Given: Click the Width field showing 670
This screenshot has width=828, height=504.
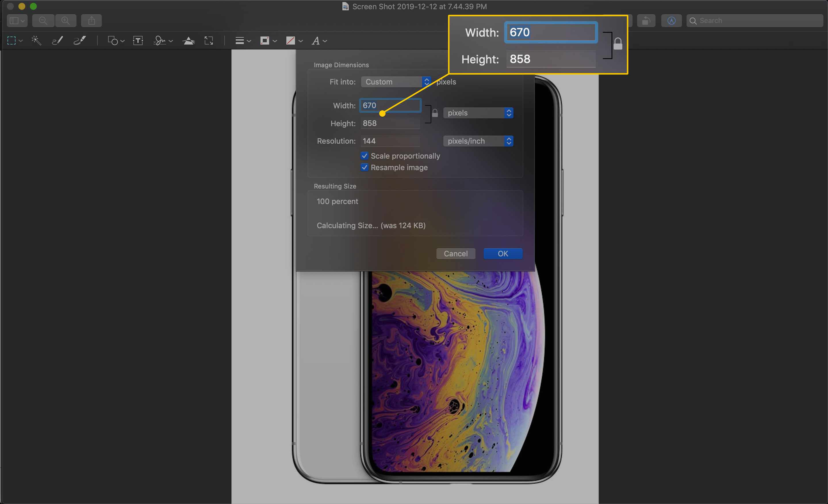Looking at the screenshot, I should point(390,105).
